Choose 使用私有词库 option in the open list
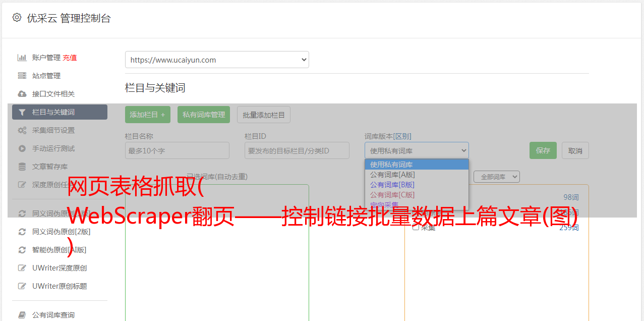The height and width of the screenshot is (321, 644). (417, 165)
